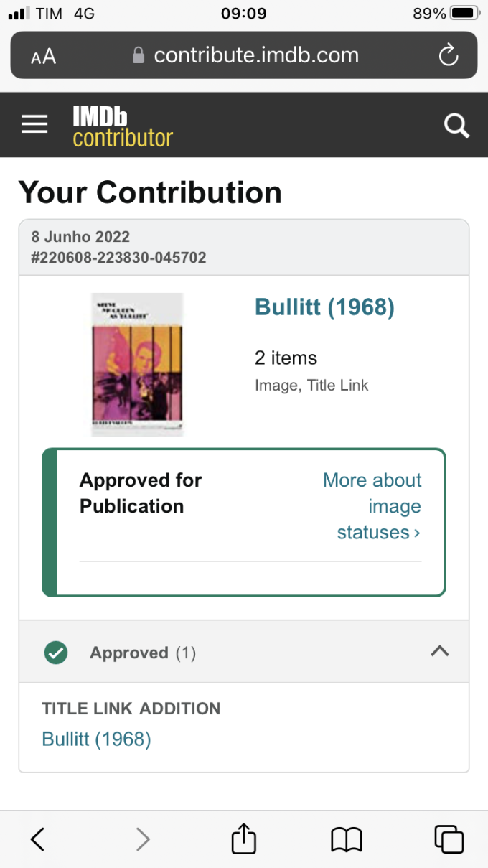Open the Bullitt (1968) title heading link
Viewport: 488px width, 868px height.
coord(324,307)
